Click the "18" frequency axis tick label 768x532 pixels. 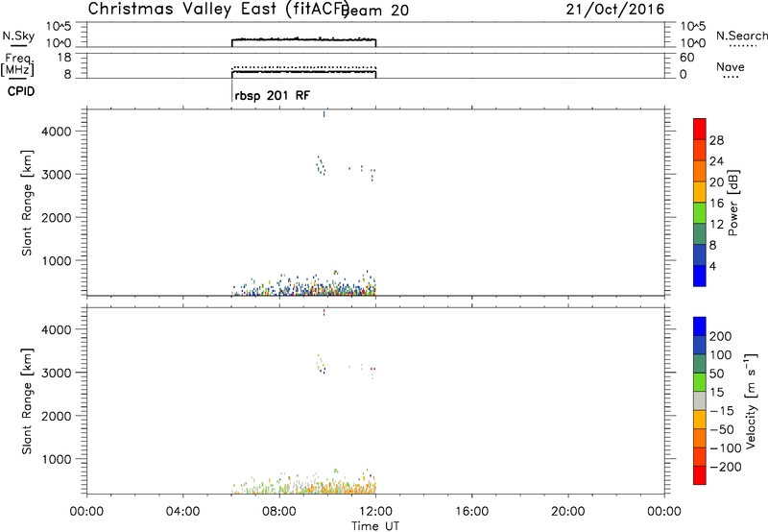pyautogui.click(x=64, y=58)
